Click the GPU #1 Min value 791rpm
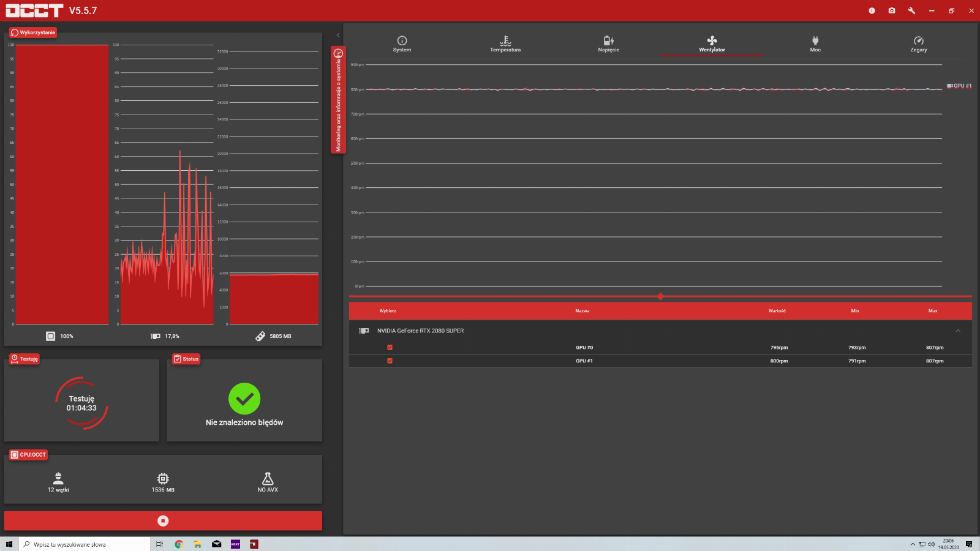This screenshot has width=980, height=551. tap(857, 361)
